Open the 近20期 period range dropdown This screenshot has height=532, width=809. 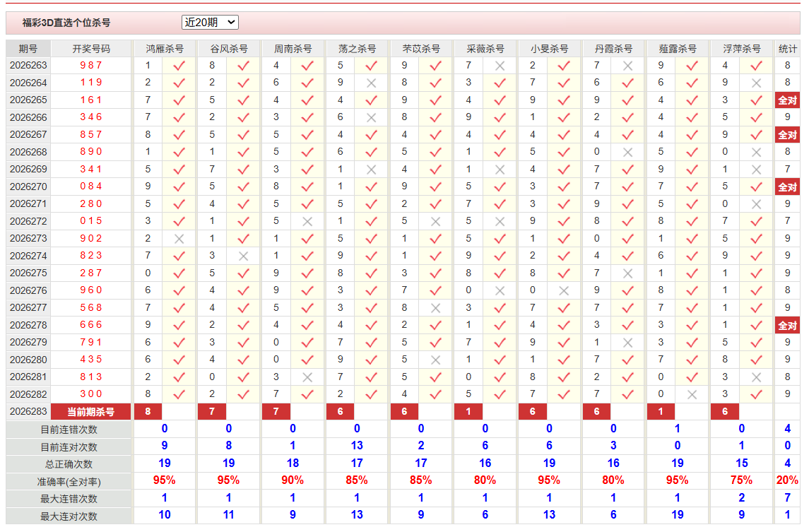[x=210, y=22]
